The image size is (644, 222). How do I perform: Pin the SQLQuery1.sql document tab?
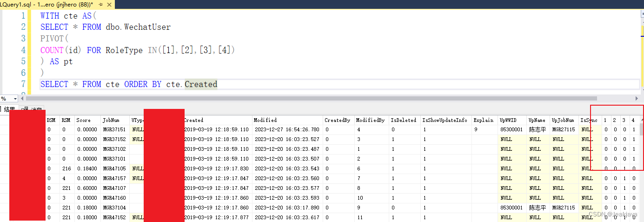pos(100,4)
